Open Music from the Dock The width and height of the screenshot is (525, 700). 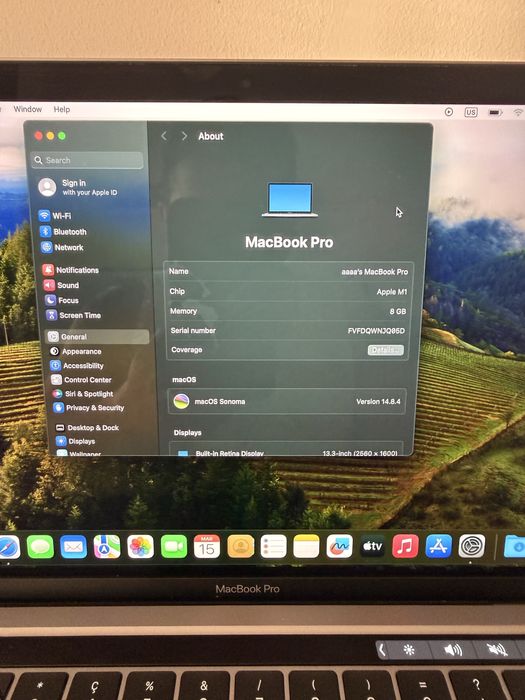405,546
